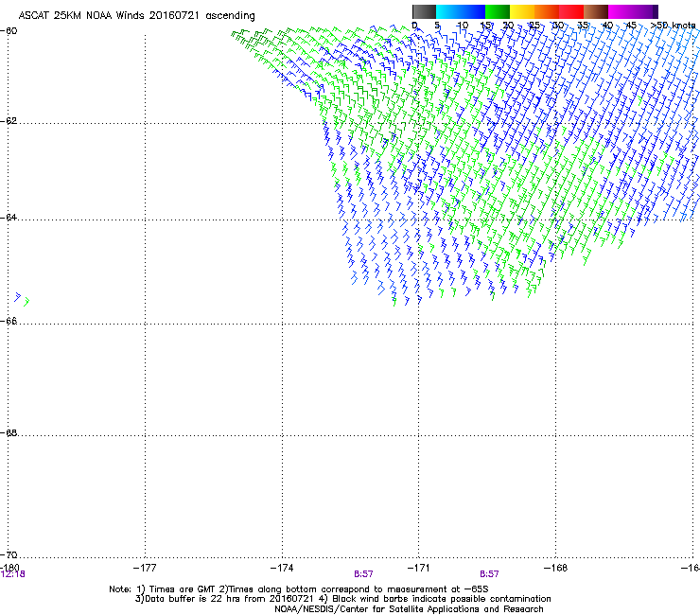Click the isolated green wind barb near -180
The width and height of the screenshot is (700, 615).
click(x=26, y=302)
